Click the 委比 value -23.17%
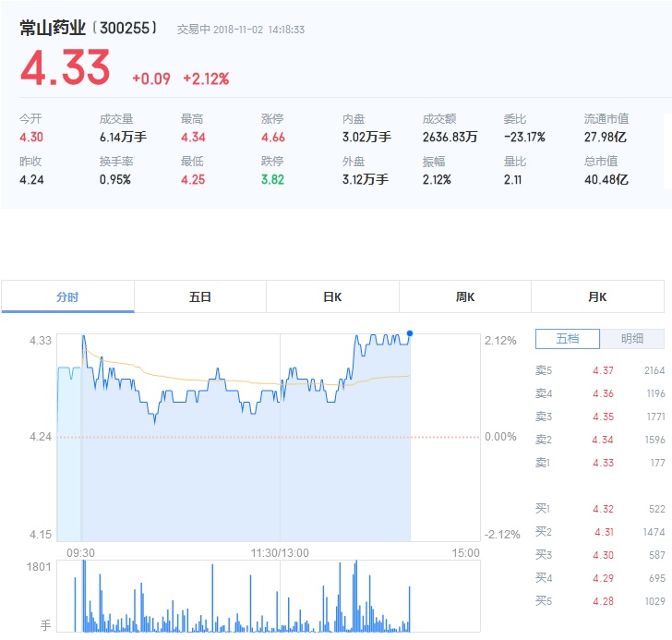Screen dimensions: 672x640 (x=524, y=138)
